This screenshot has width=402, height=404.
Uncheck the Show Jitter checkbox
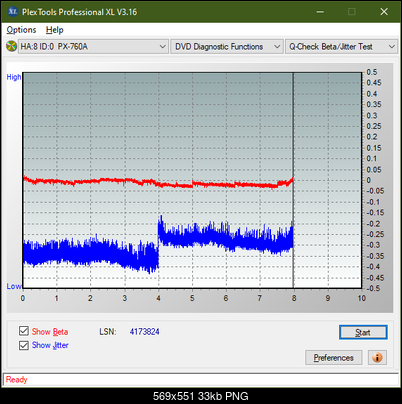pyautogui.click(x=24, y=345)
